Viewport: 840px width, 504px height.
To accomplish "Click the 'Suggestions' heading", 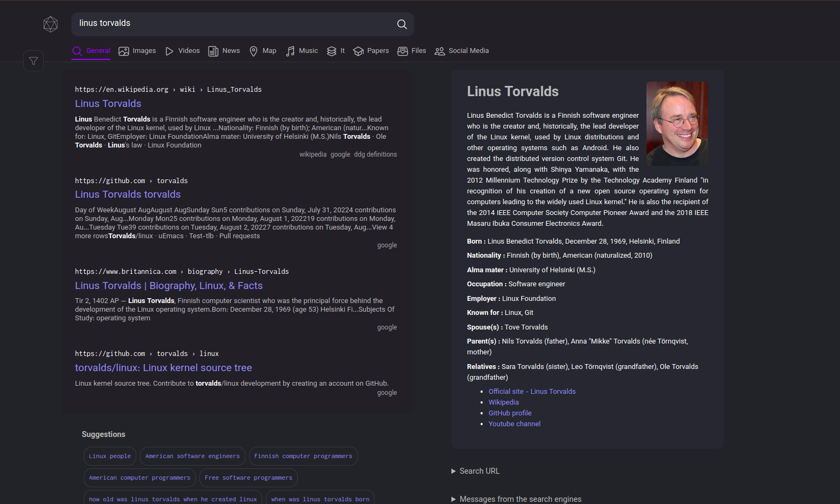I will [x=103, y=434].
